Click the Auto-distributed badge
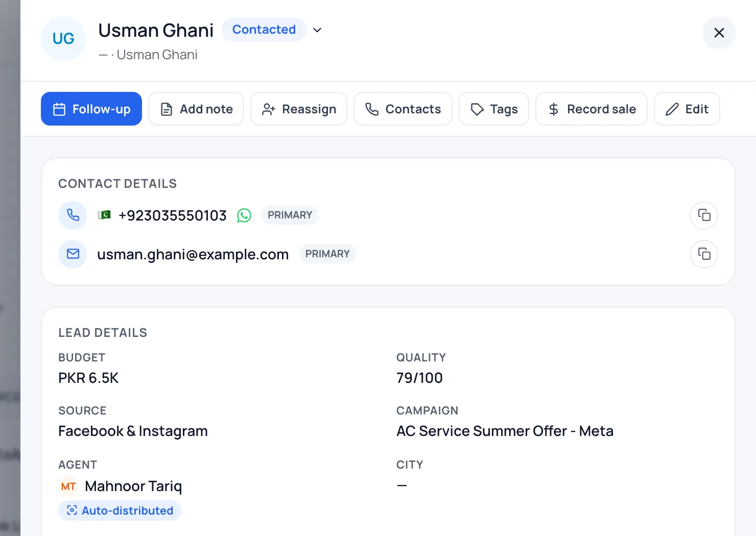Viewport: 756px width, 536px height. (120, 510)
